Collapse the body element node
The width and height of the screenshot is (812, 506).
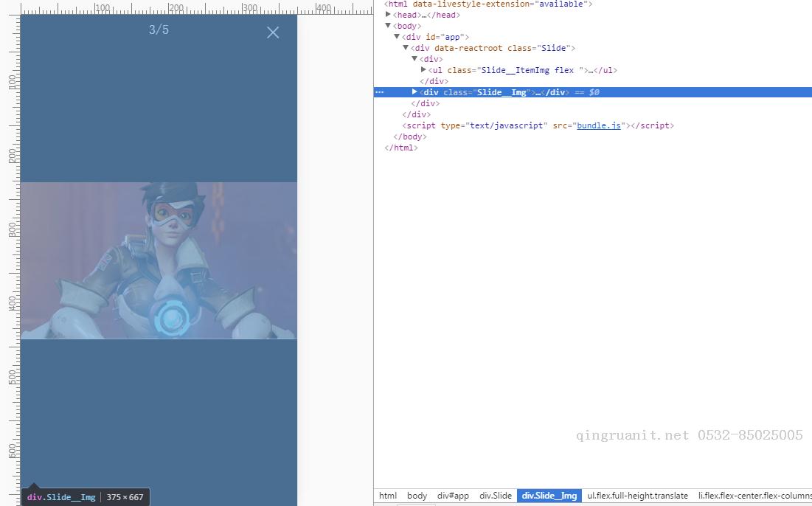pos(388,25)
